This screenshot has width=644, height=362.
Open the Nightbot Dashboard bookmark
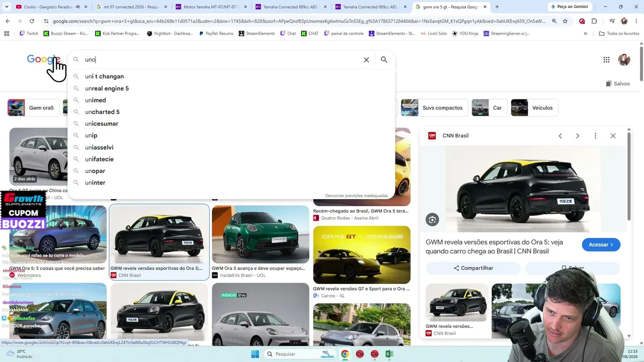[170, 34]
